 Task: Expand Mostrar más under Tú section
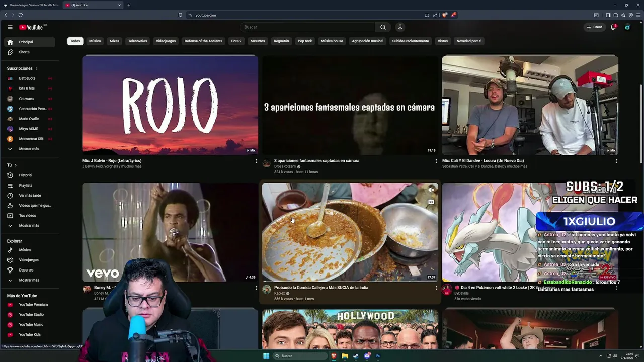point(29,226)
